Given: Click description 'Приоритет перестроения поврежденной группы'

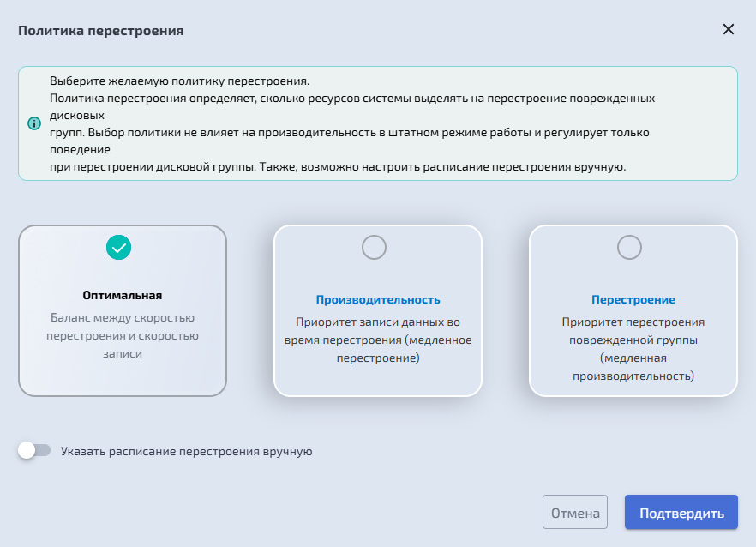Looking at the screenshot, I should click(x=633, y=348).
